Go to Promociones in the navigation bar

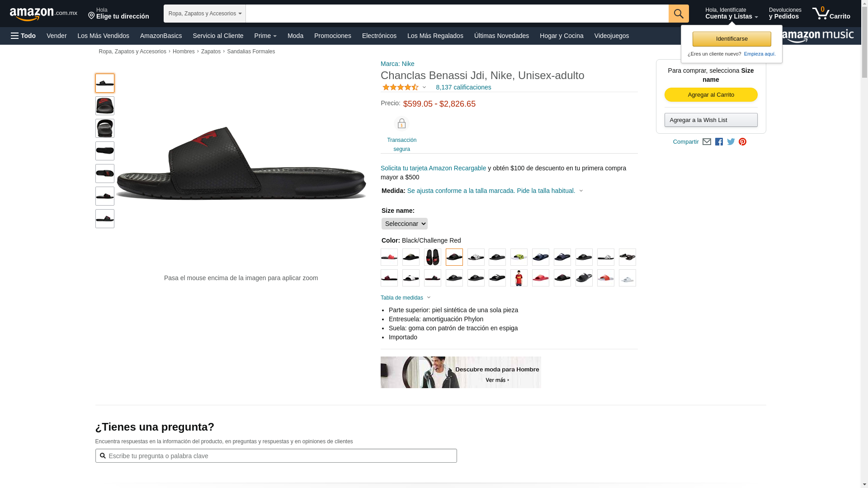(333, 36)
